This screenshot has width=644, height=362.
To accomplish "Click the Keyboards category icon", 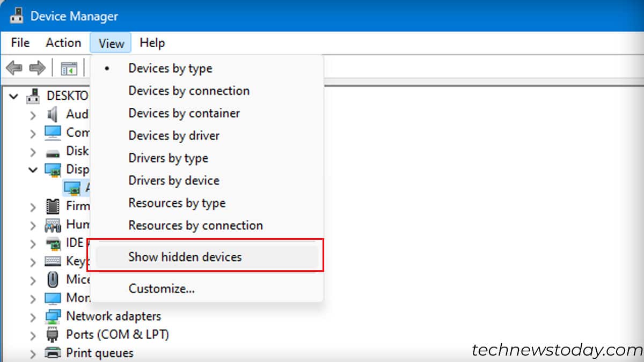I will tap(53, 261).
